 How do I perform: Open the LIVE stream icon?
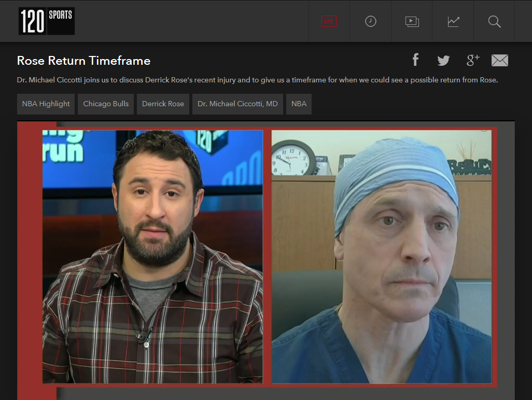[x=329, y=21]
